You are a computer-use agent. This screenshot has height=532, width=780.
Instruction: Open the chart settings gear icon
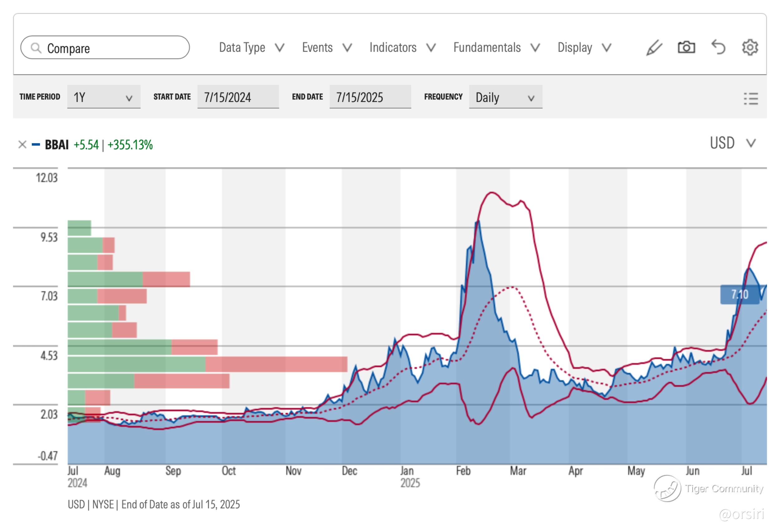point(750,47)
